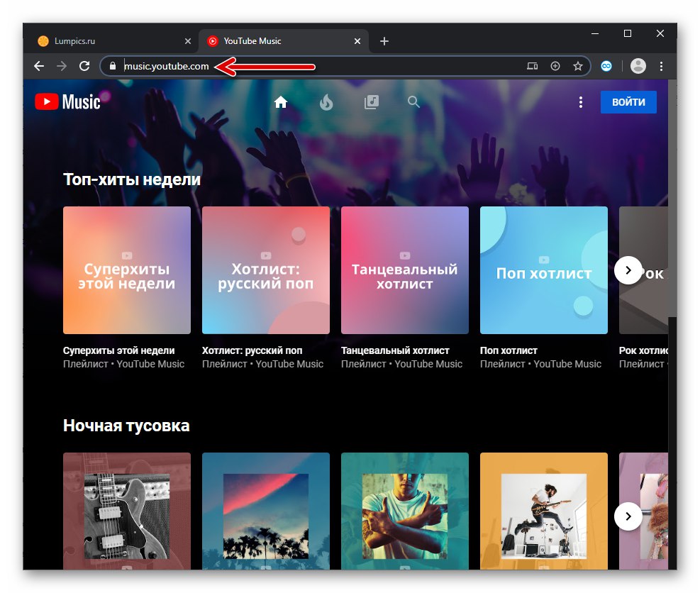Open the Hotlist flame icon
Viewport: 700px width, 593px height.
point(326,102)
